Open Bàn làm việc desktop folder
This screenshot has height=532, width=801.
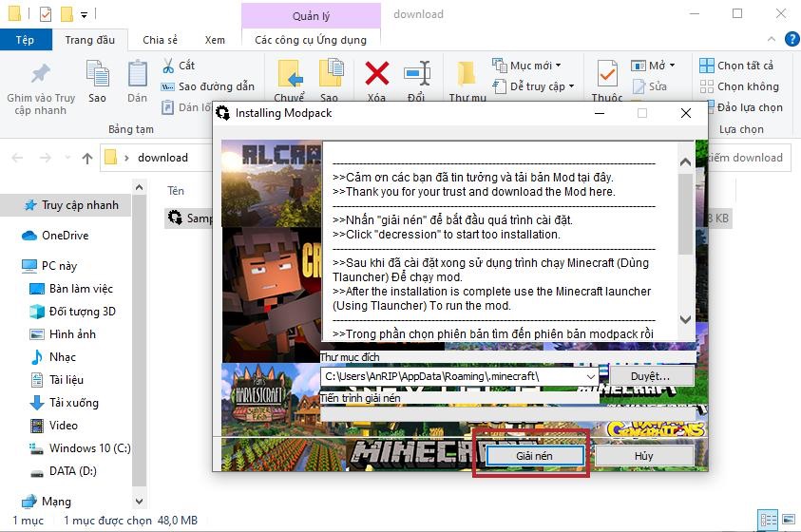(x=71, y=289)
